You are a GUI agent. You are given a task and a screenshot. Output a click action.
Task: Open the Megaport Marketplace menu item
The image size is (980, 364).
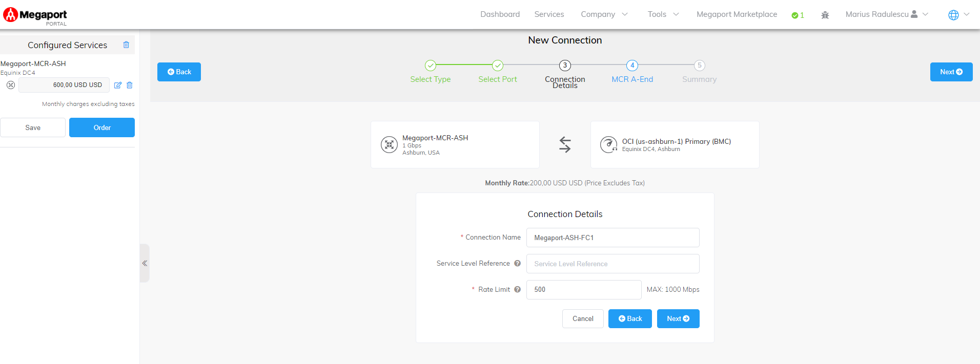pos(737,14)
